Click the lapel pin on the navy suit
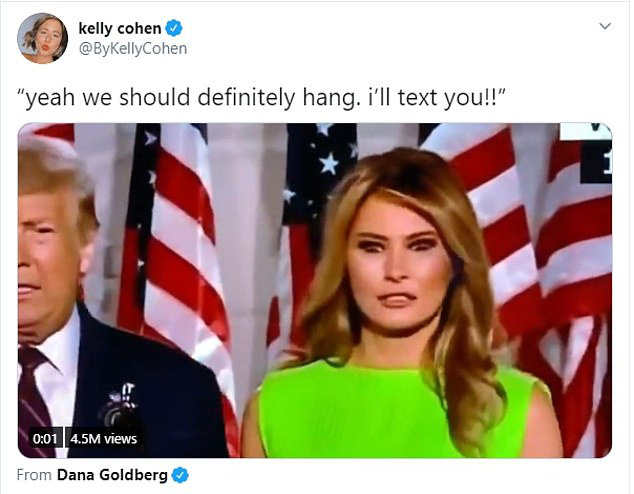 coord(119,405)
